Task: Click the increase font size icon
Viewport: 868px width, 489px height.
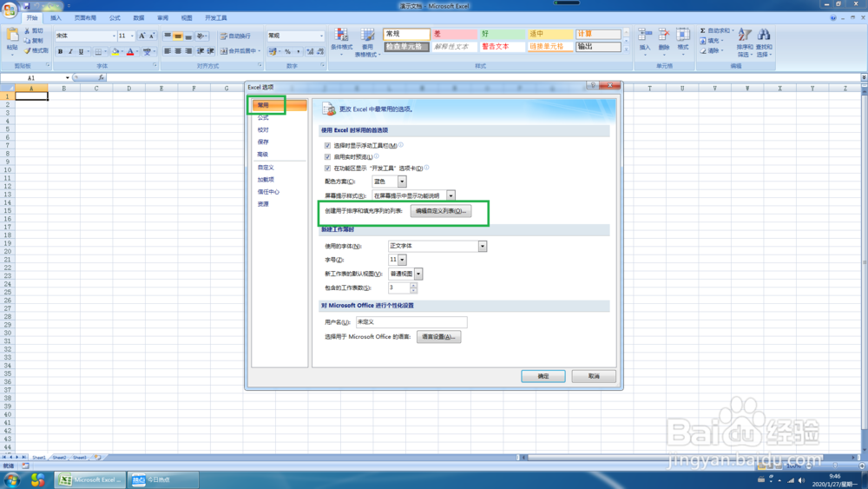Action: (x=141, y=36)
